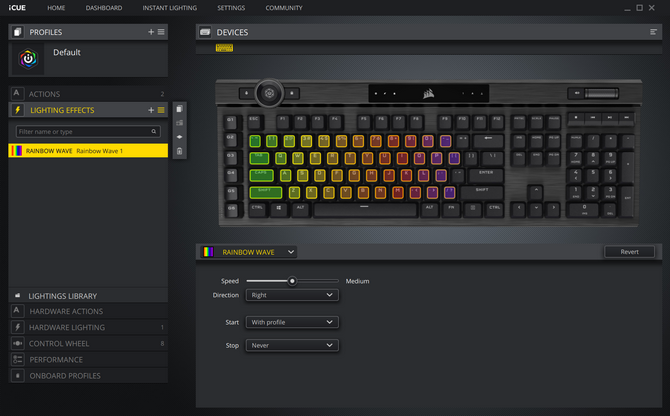670x416 pixels.
Task: Switch to the DASHBOARD tab
Action: pyautogui.click(x=104, y=8)
